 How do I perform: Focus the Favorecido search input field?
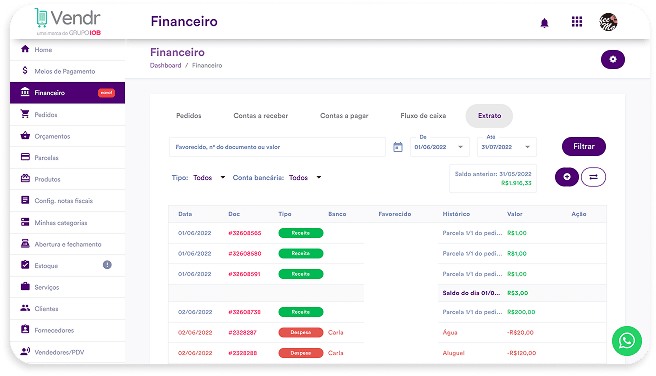tap(277, 147)
